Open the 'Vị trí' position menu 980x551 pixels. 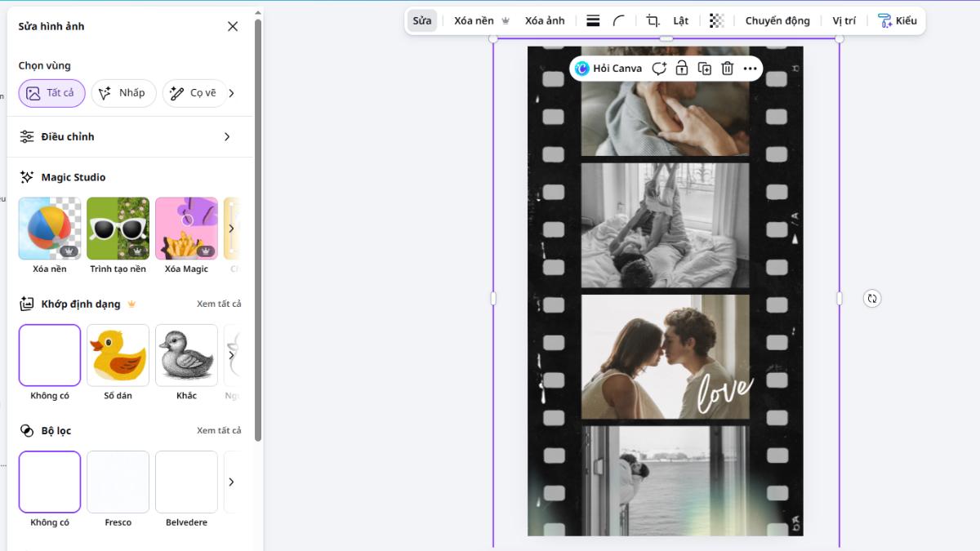pos(844,21)
